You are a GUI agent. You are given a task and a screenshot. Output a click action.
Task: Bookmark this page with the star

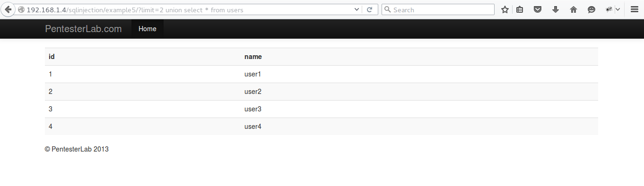point(505,9)
